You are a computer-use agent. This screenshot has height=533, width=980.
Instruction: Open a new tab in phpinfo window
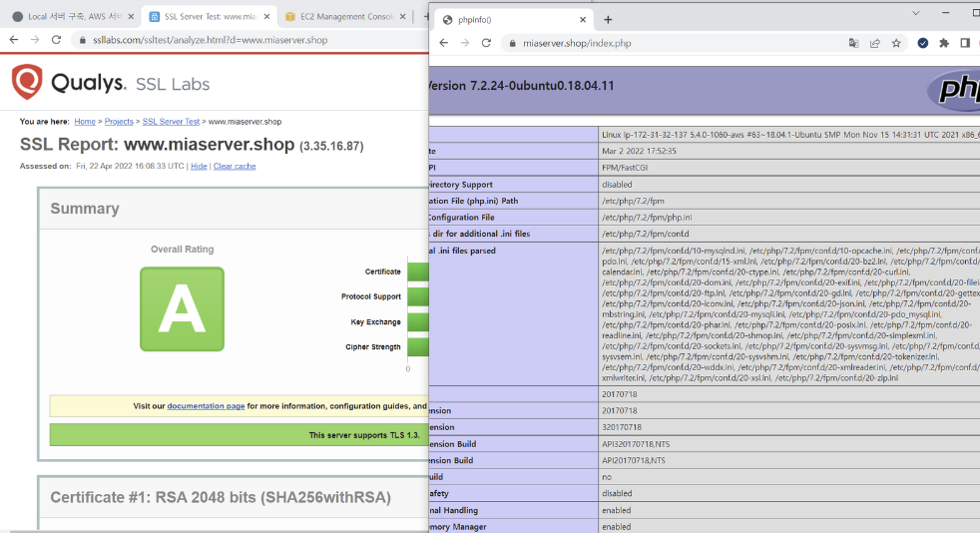coord(608,19)
